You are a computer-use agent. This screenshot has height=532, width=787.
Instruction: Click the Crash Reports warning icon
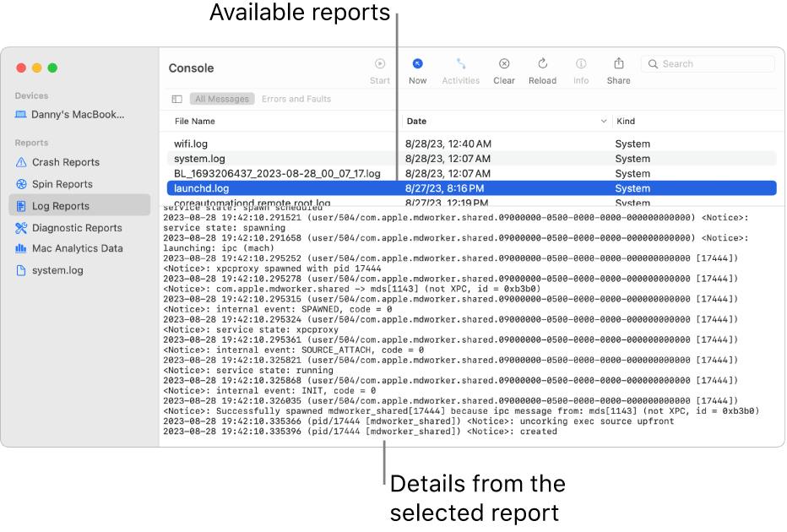[x=21, y=162]
